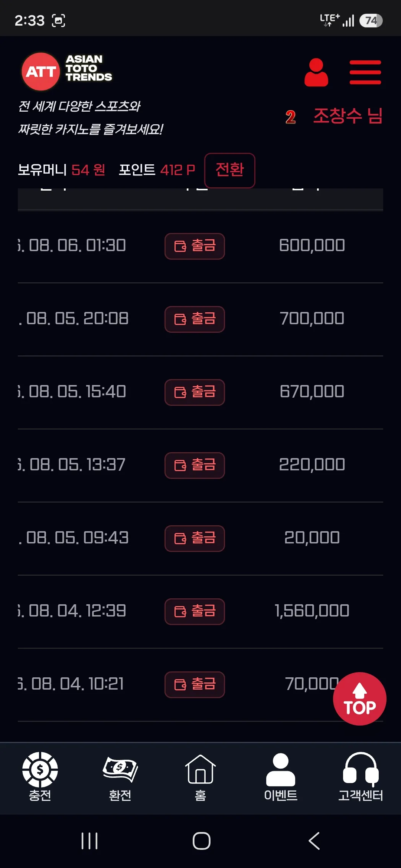Select the 220,000 amount entry
Screen dimensions: 401x868
(312, 464)
